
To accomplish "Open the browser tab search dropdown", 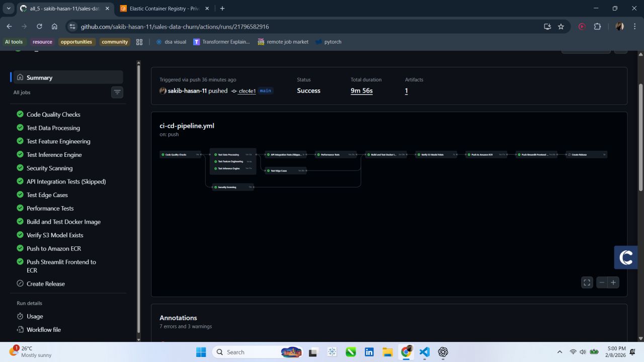I will coord(8,8).
